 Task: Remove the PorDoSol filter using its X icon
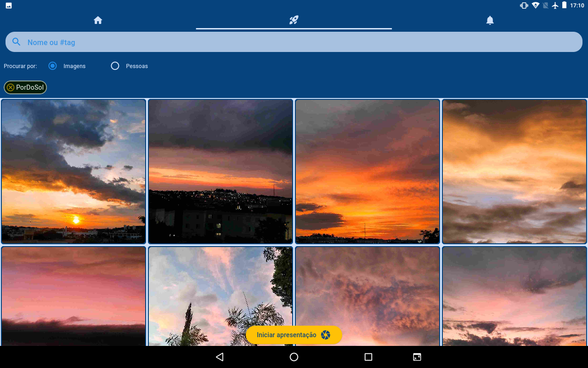tap(9, 87)
